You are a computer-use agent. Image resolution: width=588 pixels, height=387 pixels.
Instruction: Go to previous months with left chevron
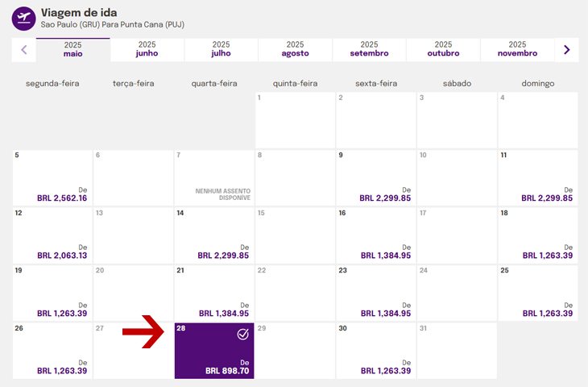pyautogui.click(x=24, y=49)
